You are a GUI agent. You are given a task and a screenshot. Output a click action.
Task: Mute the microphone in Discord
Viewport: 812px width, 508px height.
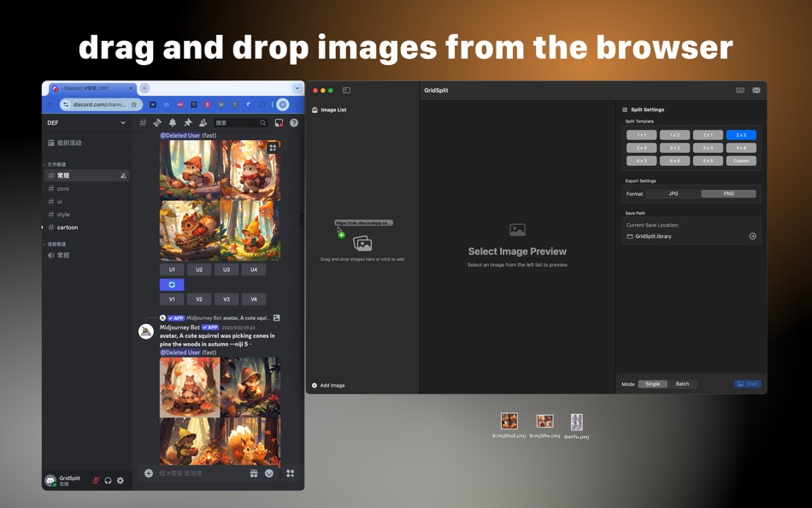click(96, 481)
